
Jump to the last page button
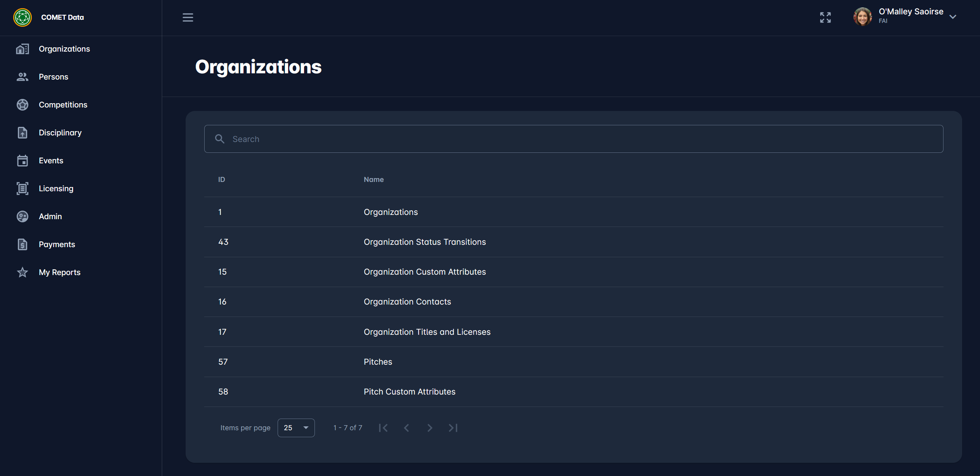coord(453,428)
